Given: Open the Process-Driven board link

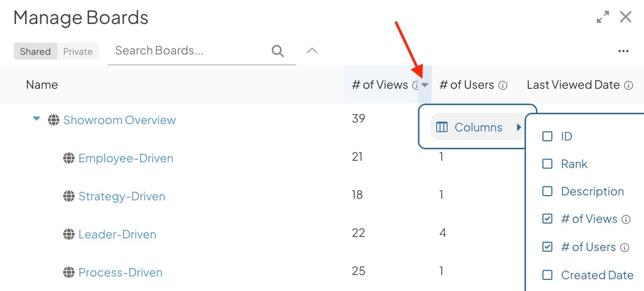Looking at the screenshot, I should (120, 272).
